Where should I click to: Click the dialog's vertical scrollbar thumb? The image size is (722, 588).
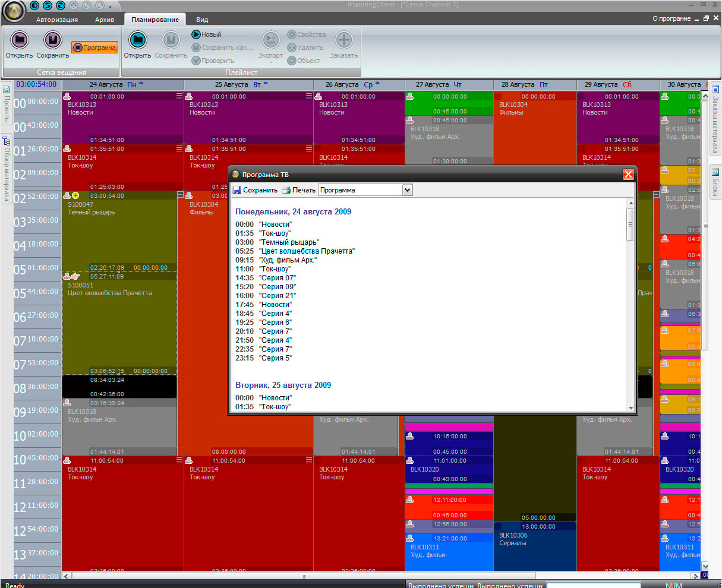[x=630, y=225]
